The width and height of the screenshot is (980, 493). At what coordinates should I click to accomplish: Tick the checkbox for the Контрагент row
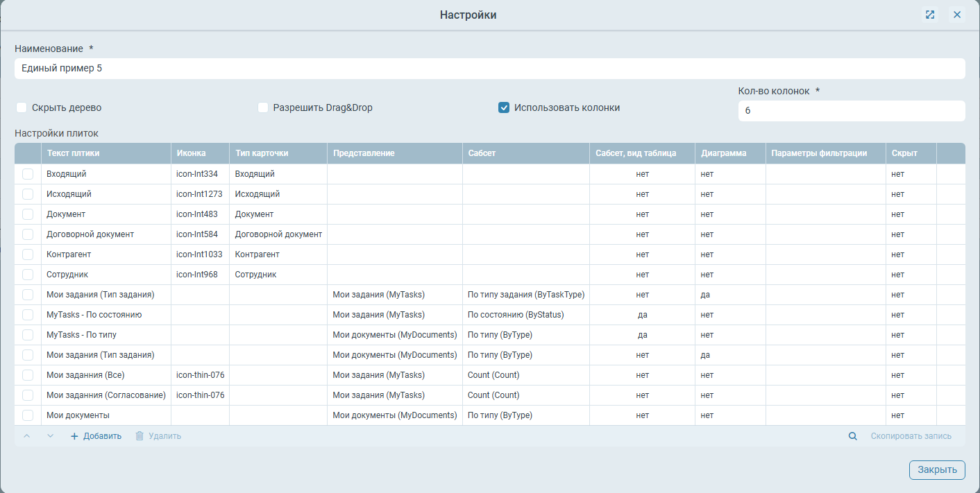(x=28, y=254)
